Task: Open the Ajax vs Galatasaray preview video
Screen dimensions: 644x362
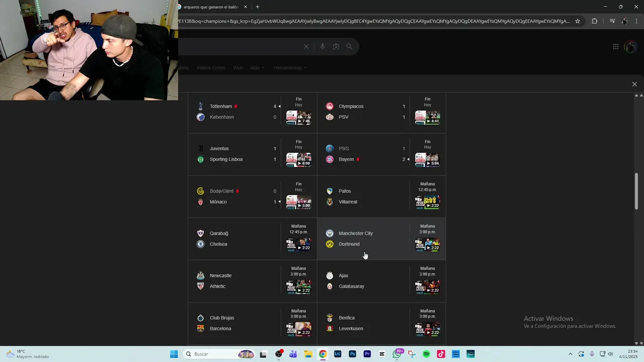Action: coord(428,287)
